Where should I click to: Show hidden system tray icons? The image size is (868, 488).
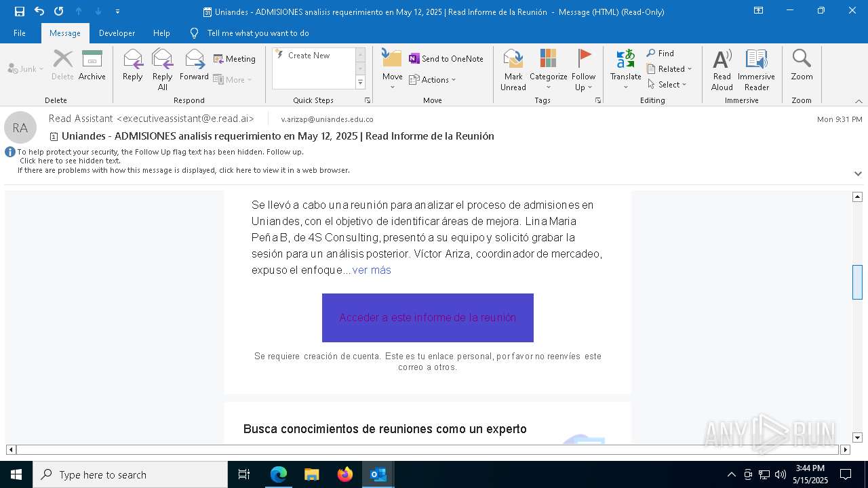[731, 474]
